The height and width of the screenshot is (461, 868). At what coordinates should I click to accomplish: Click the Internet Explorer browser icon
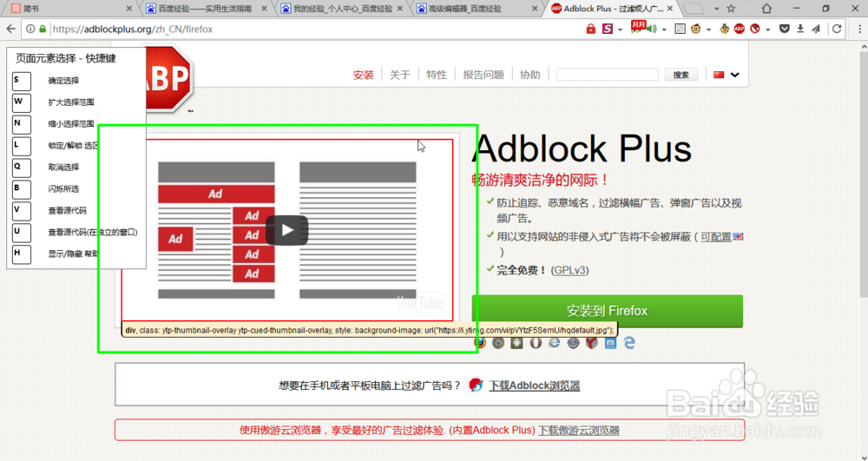click(x=554, y=343)
